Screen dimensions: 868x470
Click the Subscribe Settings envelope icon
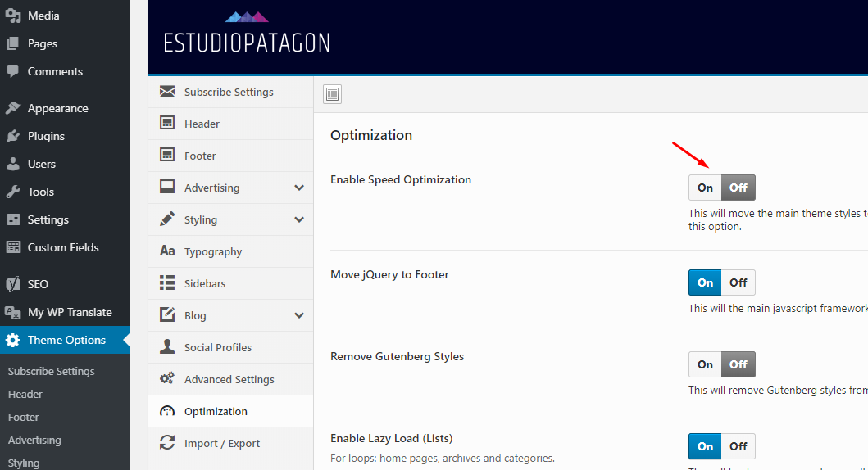pos(167,91)
